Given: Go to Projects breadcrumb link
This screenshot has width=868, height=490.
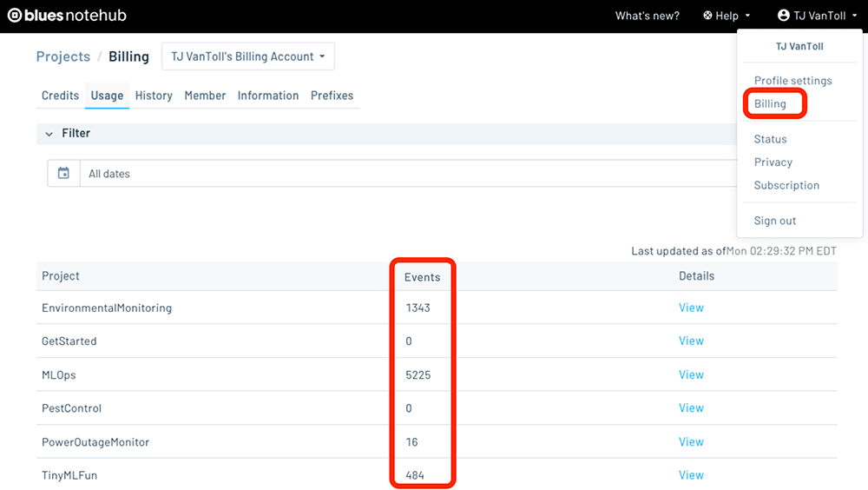Looking at the screenshot, I should 63,56.
